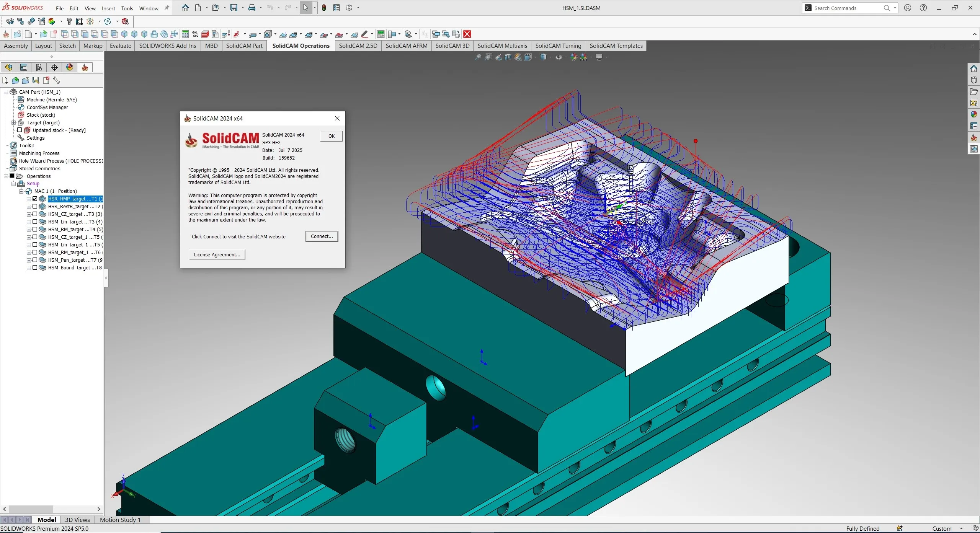Open the File Explorer folder in the task pane

(974, 91)
